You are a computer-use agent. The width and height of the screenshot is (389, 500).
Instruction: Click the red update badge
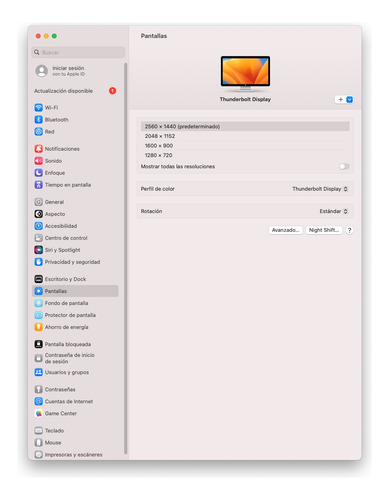tap(113, 91)
